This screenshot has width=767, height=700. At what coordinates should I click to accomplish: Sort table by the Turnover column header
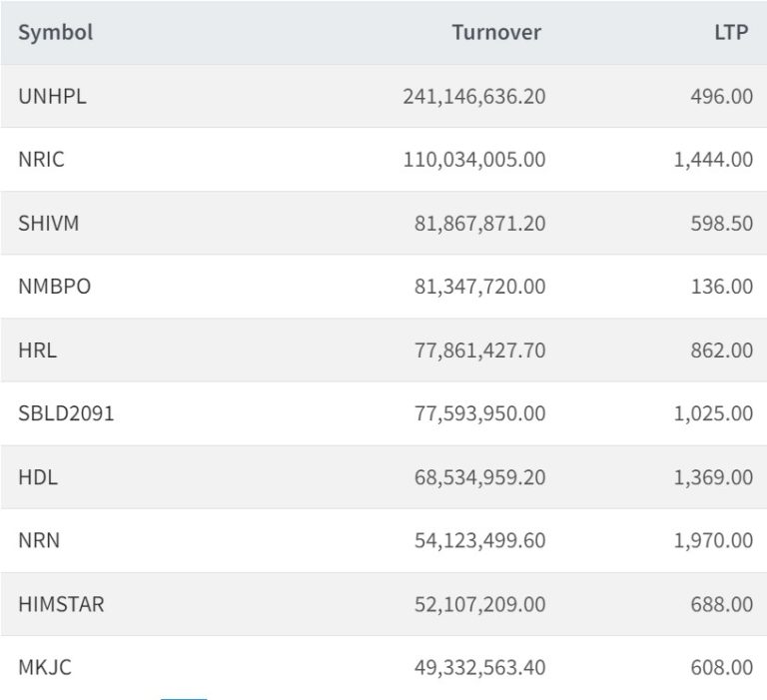(x=496, y=32)
